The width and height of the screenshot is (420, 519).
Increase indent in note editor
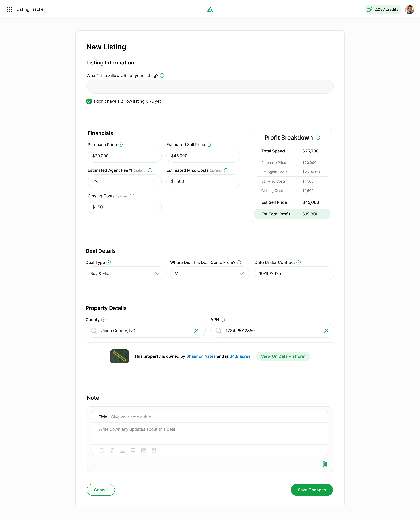[143, 450]
